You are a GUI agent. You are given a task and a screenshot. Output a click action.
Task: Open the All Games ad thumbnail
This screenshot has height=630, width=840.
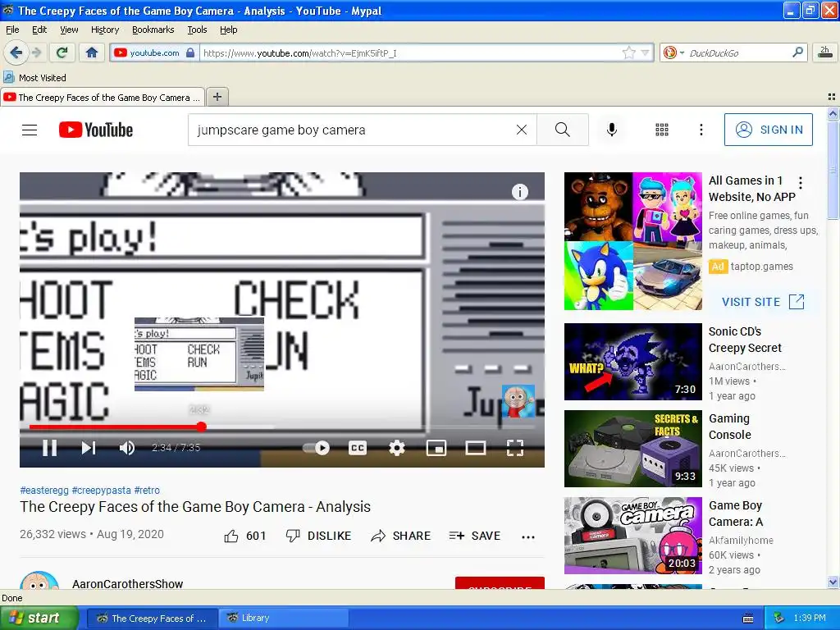pos(633,241)
